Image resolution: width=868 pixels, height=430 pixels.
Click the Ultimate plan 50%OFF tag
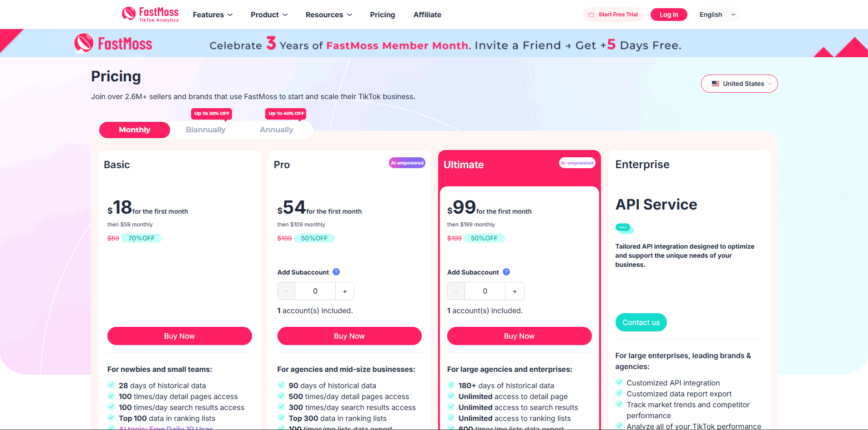[x=484, y=238]
